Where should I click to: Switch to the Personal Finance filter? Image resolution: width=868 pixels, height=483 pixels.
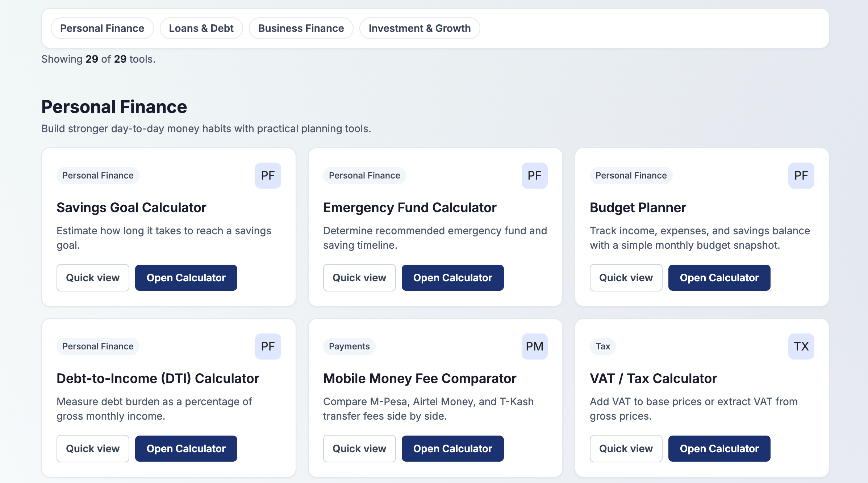(x=102, y=28)
